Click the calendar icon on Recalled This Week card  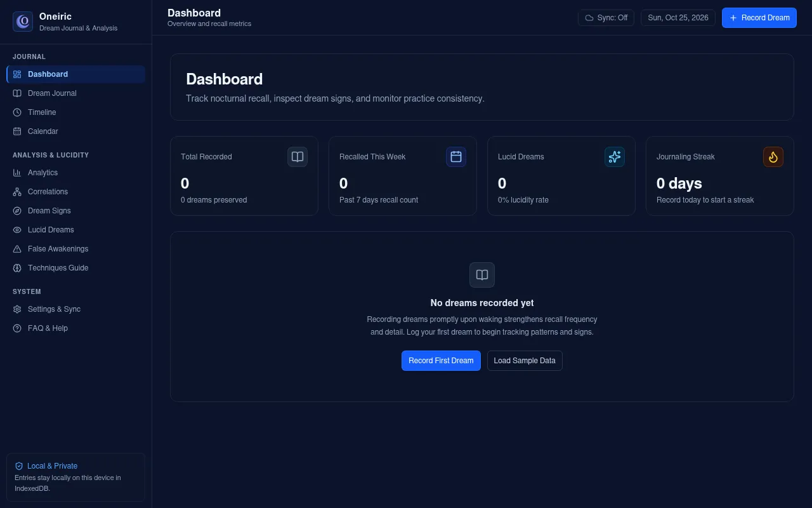click(x=456, y=157)
